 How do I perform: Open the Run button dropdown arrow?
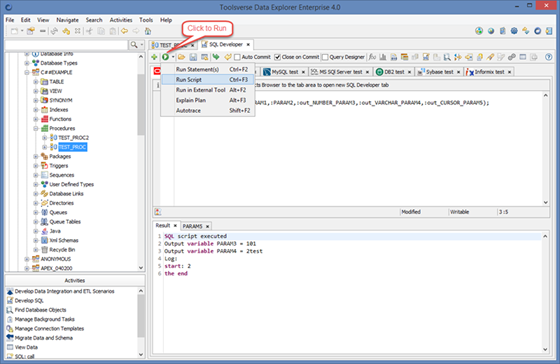(x=173, y=57)
